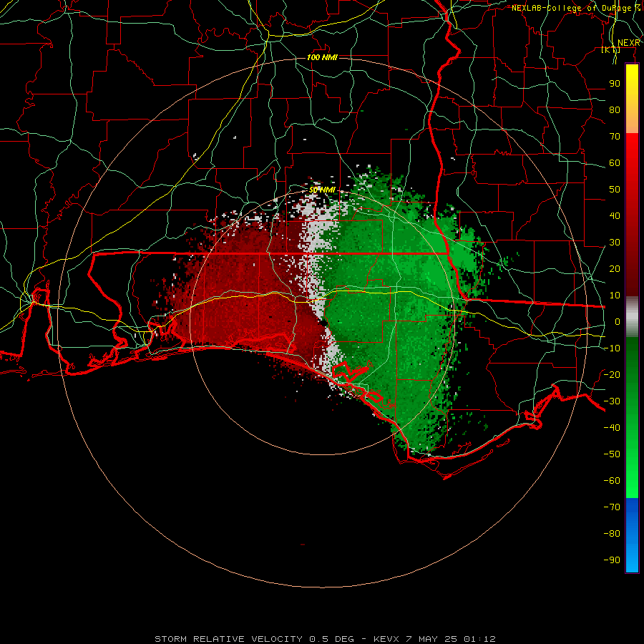Select the 20 value on the velocity scale
The width and height of the screenshot is (644, 644).
615,269
